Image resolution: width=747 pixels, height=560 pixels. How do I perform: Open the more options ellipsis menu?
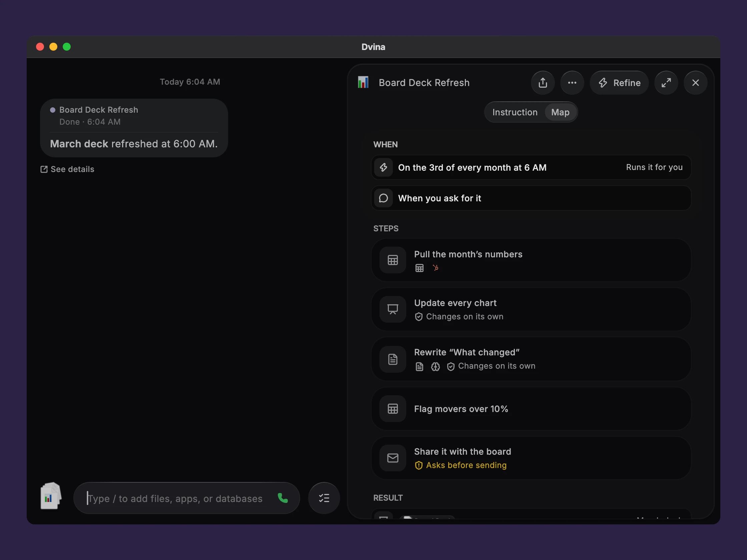click(x=572, y=83)
